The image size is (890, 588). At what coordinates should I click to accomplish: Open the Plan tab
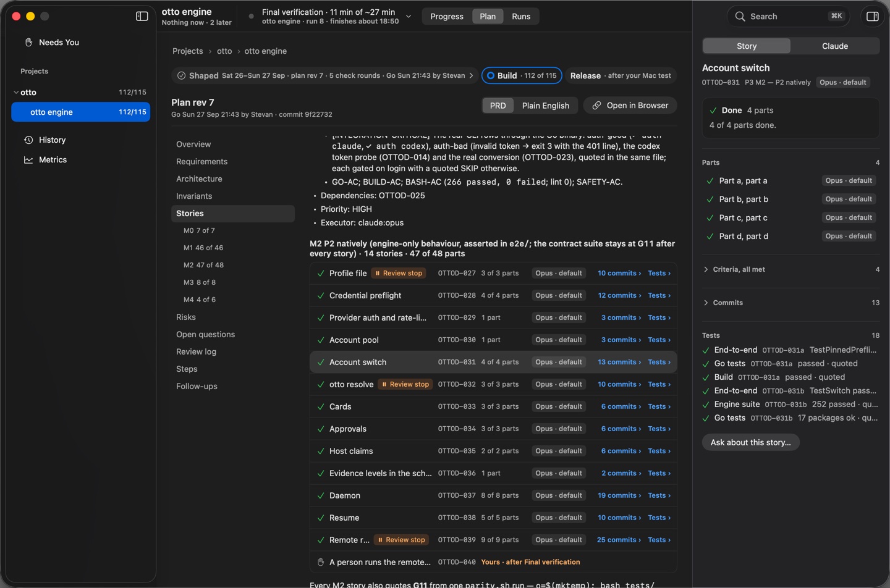(488, 17)
